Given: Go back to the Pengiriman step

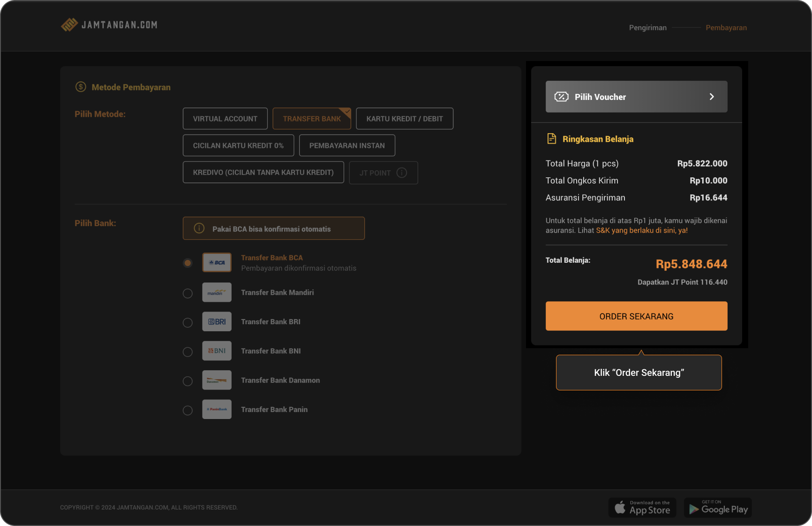Looking at the screenshot, I should (x=648, y=28).
